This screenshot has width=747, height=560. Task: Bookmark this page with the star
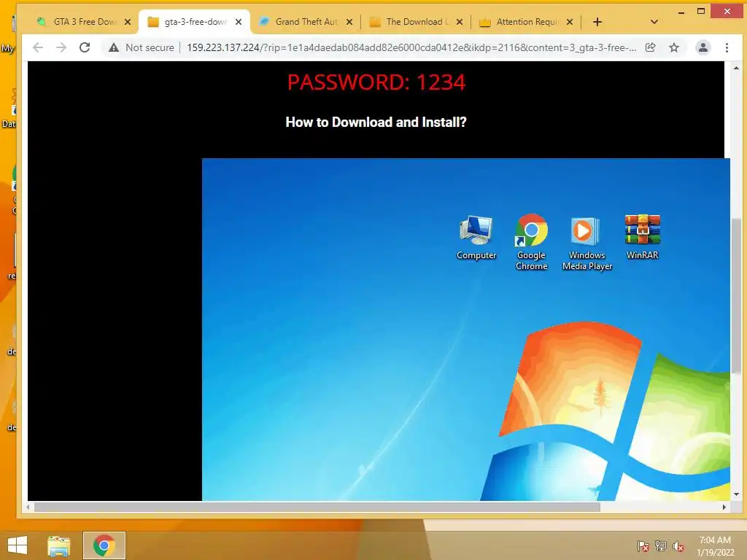click(x=673, y=47)
